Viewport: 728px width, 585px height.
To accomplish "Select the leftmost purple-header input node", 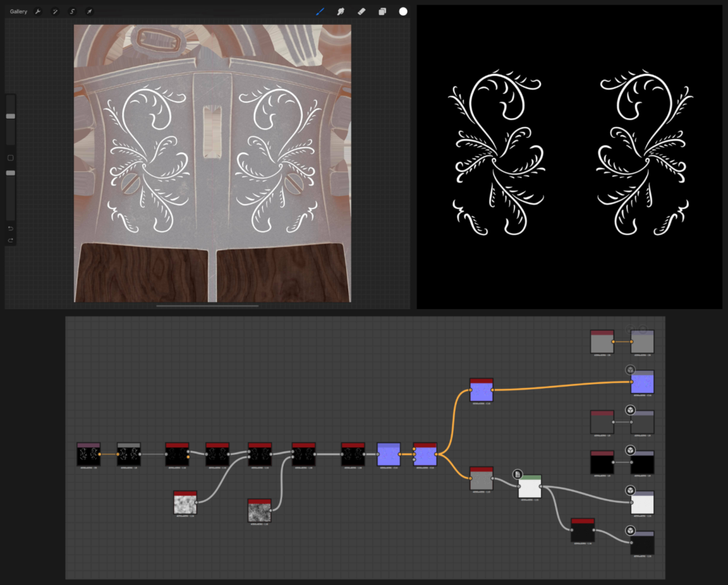I will coord(89,454).
